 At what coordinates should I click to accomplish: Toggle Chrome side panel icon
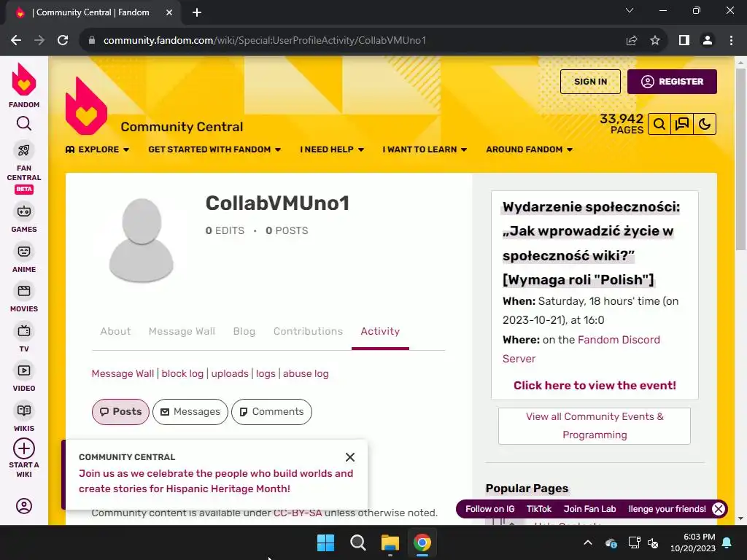684,41
